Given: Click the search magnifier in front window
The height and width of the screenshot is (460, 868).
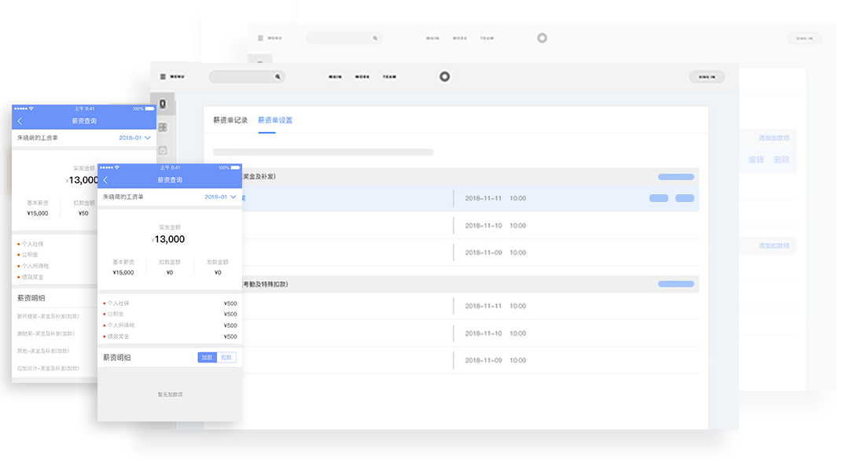Looking at the screenshot, I should click(277, 77).
